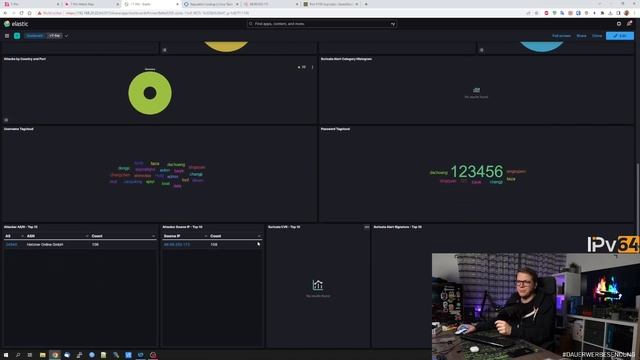Screen dimensions: 640x360
Task: Open Count column menu in Attacker ASN table
Action: click(153, 236)
